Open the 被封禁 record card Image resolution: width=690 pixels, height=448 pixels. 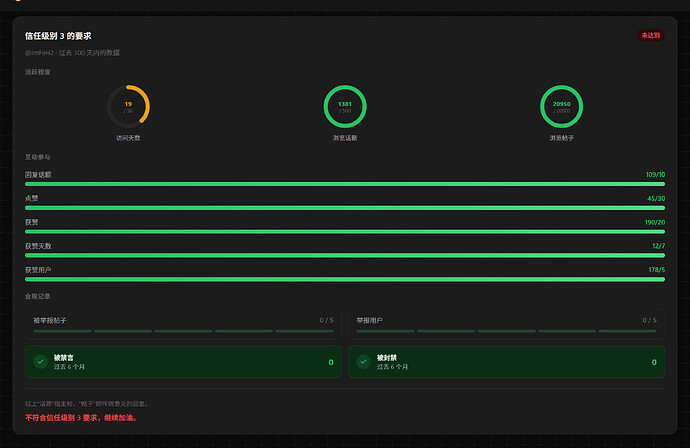[506, 362]
